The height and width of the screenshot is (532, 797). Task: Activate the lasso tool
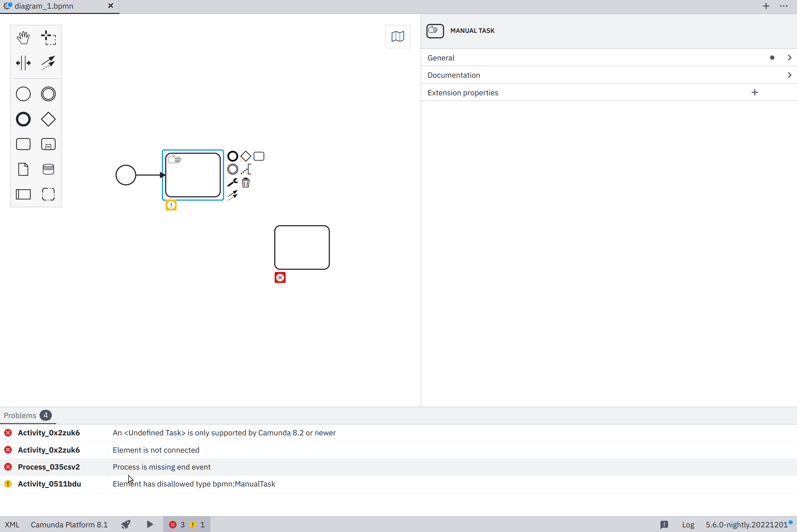point(48,37)
